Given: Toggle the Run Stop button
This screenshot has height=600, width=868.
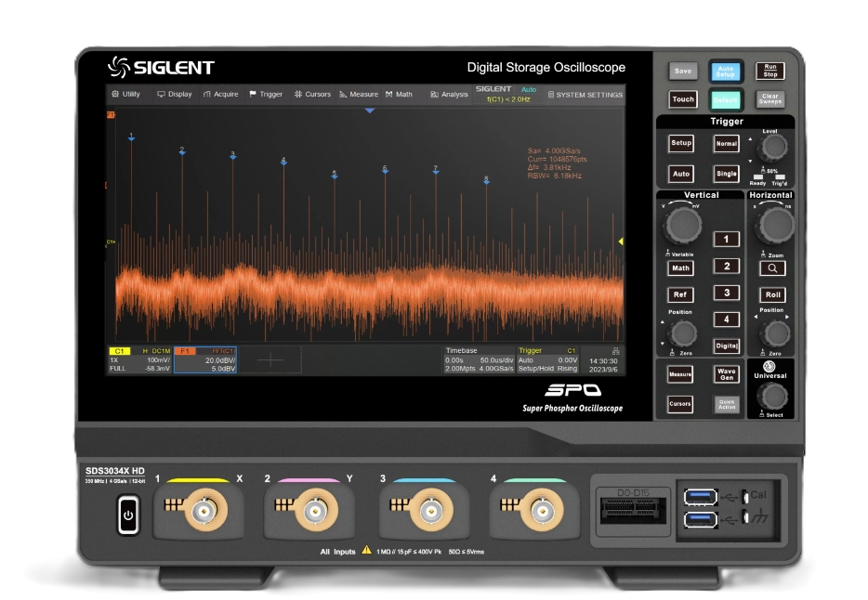Looking at the screenshot, I should (x=769, y=71).
